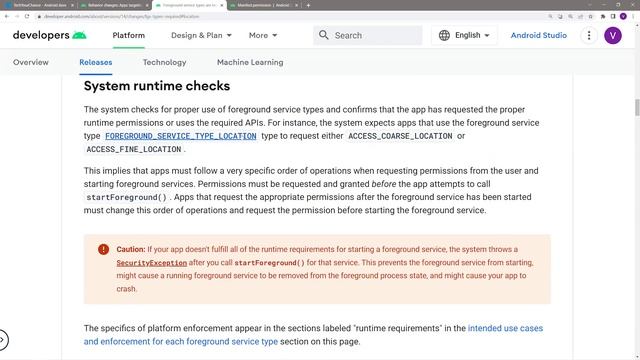Click the search magnifier icon
This screenshot has height=360, width=640.
[324, 35]
